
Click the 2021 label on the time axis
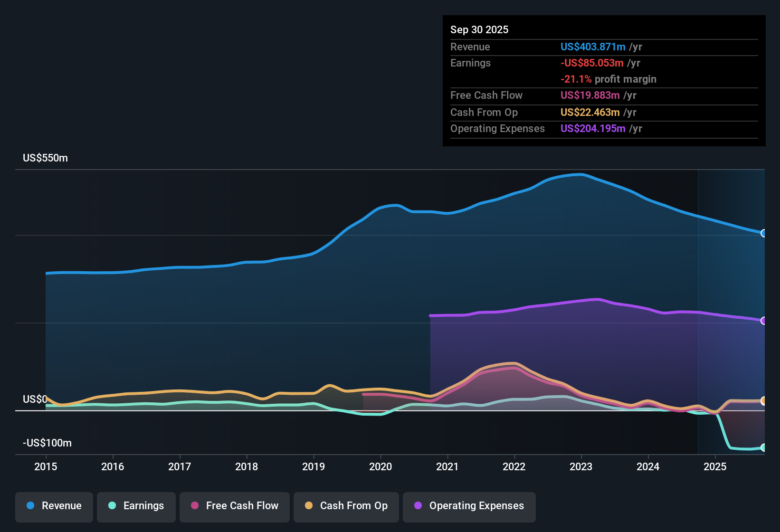pyautogui.click(x=447, y=467)
